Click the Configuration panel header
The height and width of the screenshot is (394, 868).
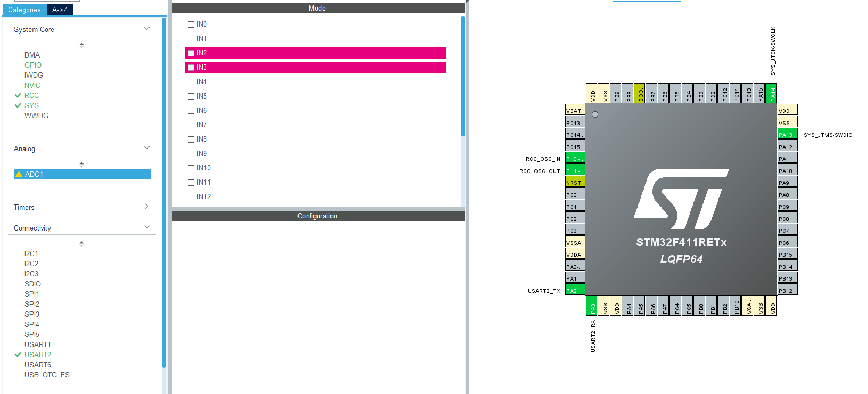click(x=318, y=216)
